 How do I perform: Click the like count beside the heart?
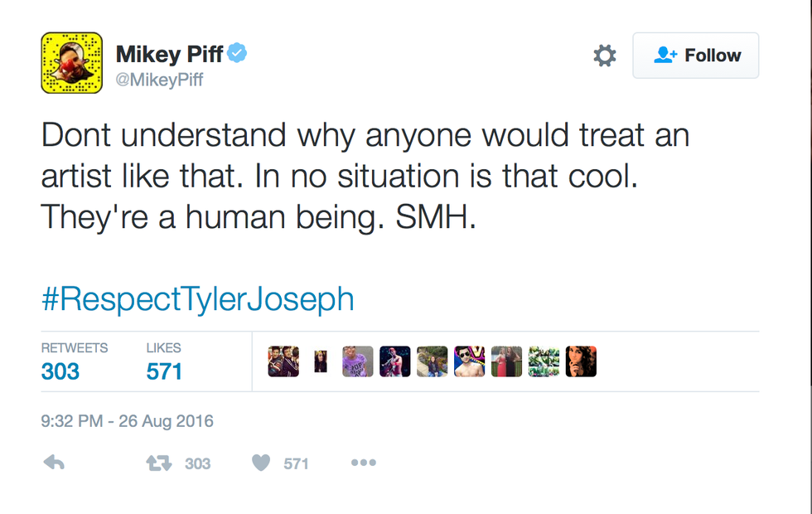click(x=296, y=463)
